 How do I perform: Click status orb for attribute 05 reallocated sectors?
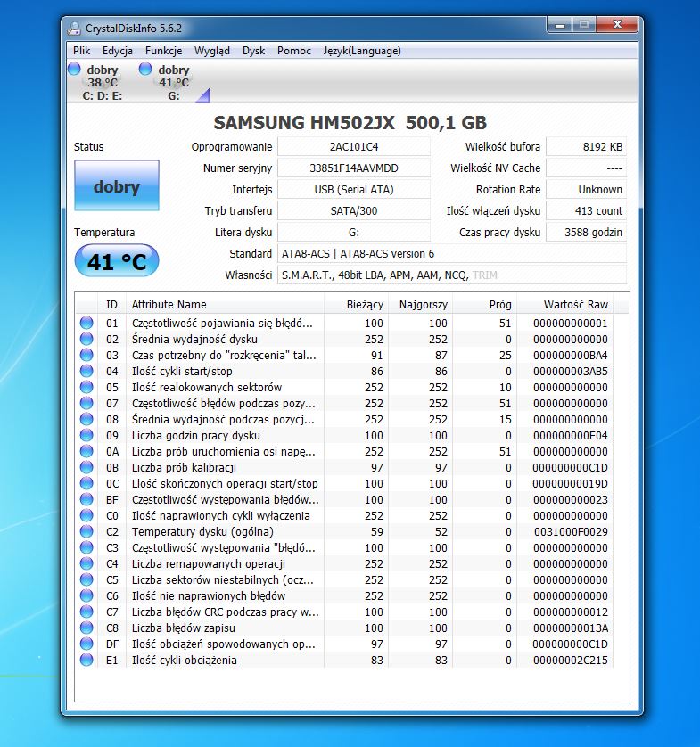[x=86, y=387]
